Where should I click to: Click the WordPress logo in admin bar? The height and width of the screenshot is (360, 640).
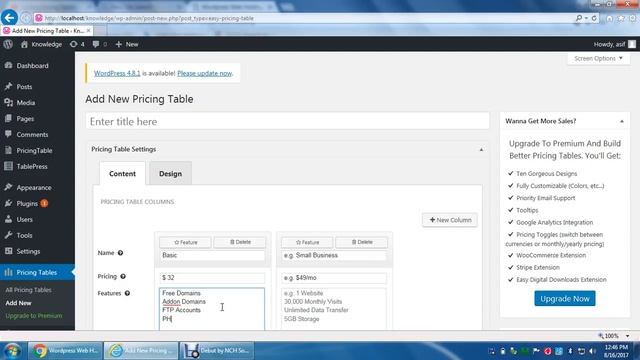coord(8,44)
